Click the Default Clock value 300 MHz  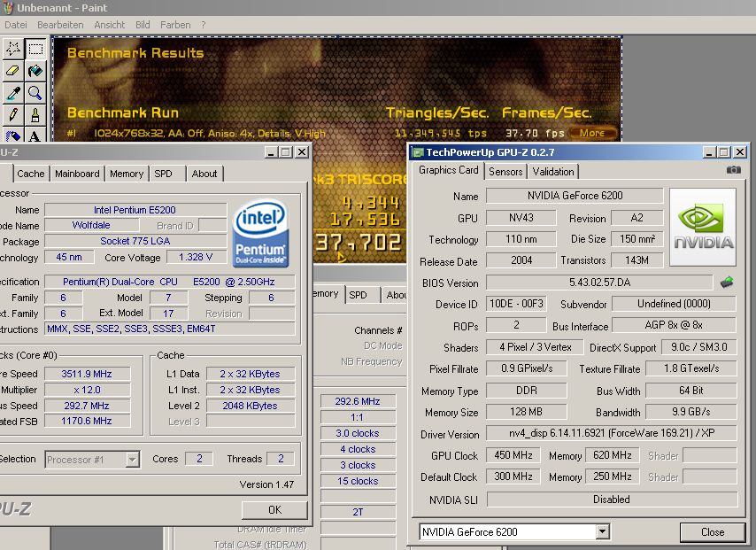click(513, 476)
